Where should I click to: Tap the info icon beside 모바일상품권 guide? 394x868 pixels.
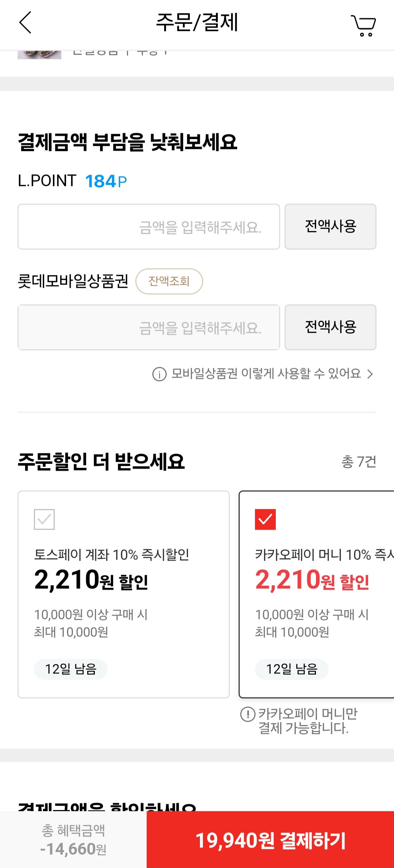[159, 374]
